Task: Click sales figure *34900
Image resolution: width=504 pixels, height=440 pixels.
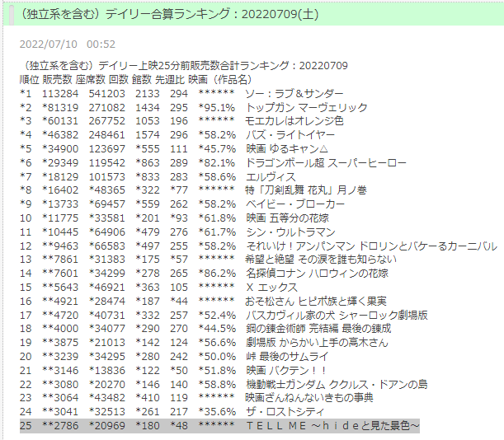Action: (x=60, y=148)
